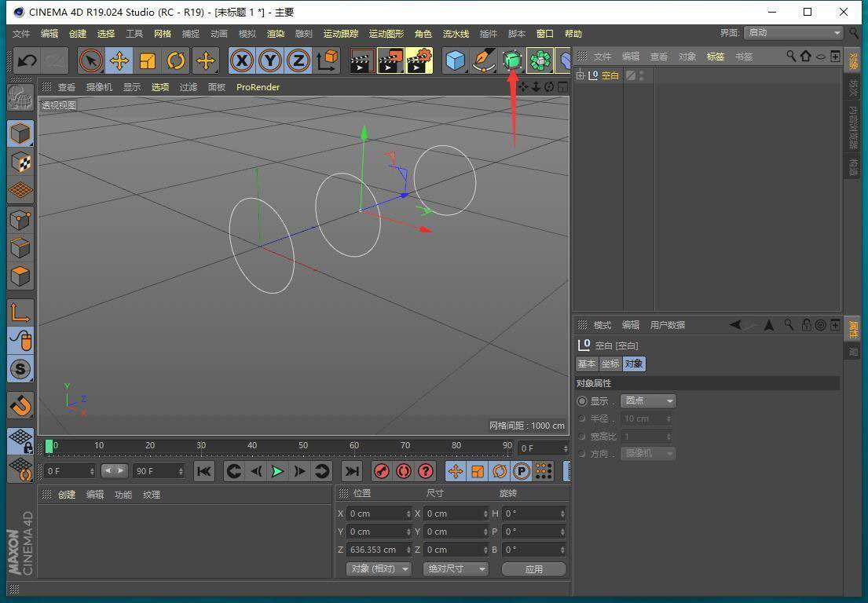Activate the Scale tool in top toolbar
The width and height of the screenshot is (868, 603).
click(x=148, y=60)
